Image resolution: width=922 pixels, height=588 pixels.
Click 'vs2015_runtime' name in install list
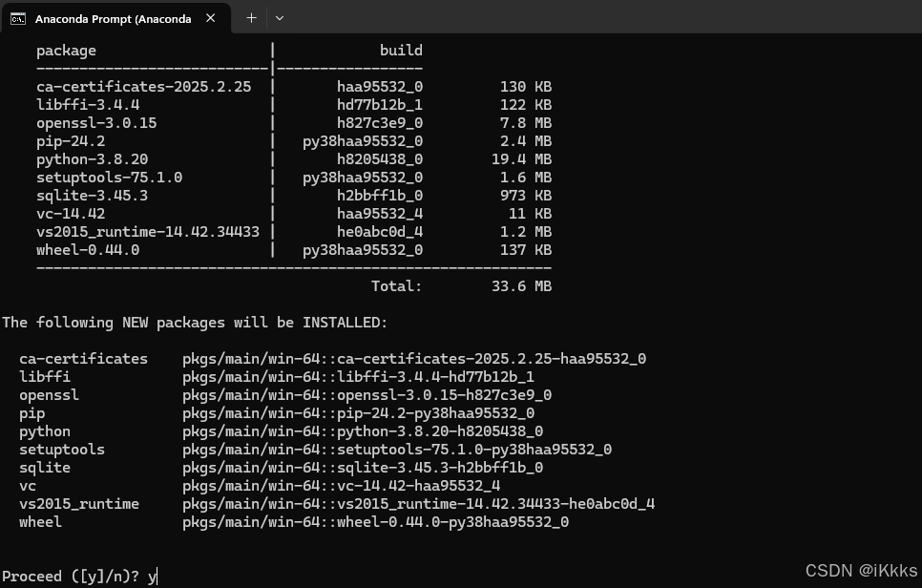click(x=79, y=505)
